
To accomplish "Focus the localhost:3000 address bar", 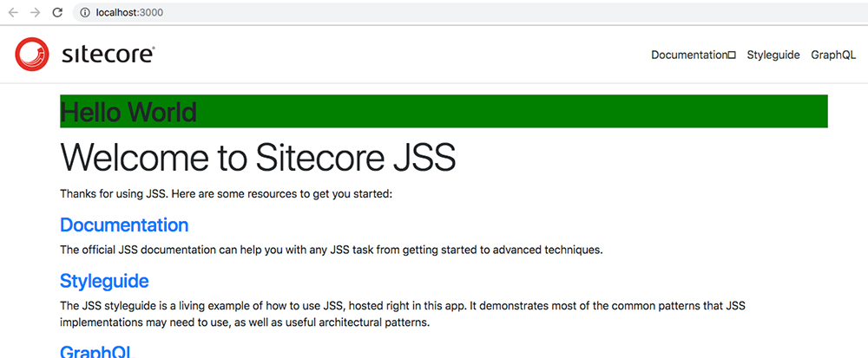I will point(470,12).
